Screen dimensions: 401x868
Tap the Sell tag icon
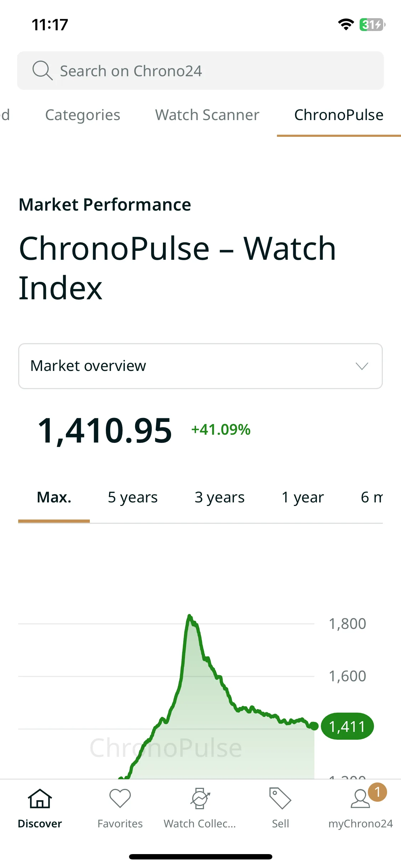point(280,799)
